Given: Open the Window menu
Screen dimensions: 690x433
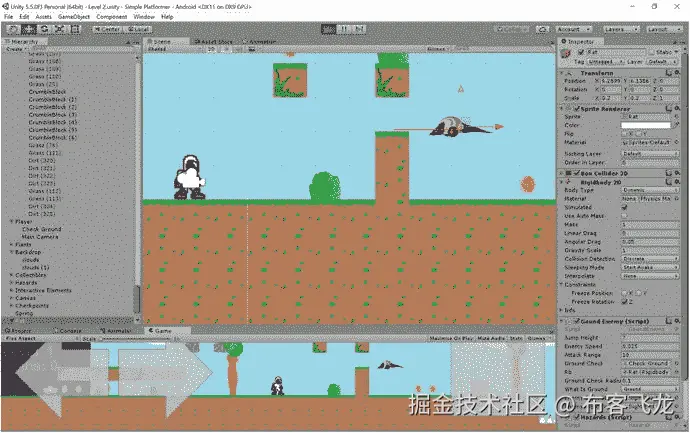Looking at the screenshot, I should [x=144, y=17].
